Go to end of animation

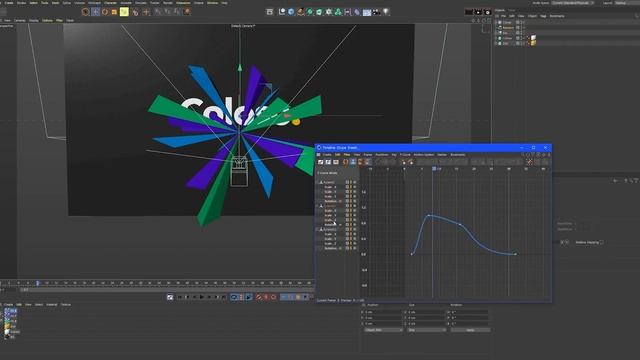click(224, 297)
